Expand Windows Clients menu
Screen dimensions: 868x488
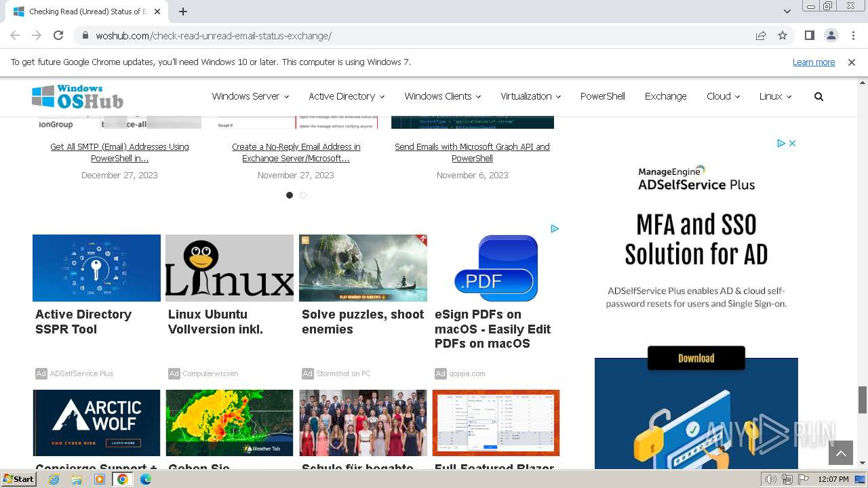tap(442, 96)
